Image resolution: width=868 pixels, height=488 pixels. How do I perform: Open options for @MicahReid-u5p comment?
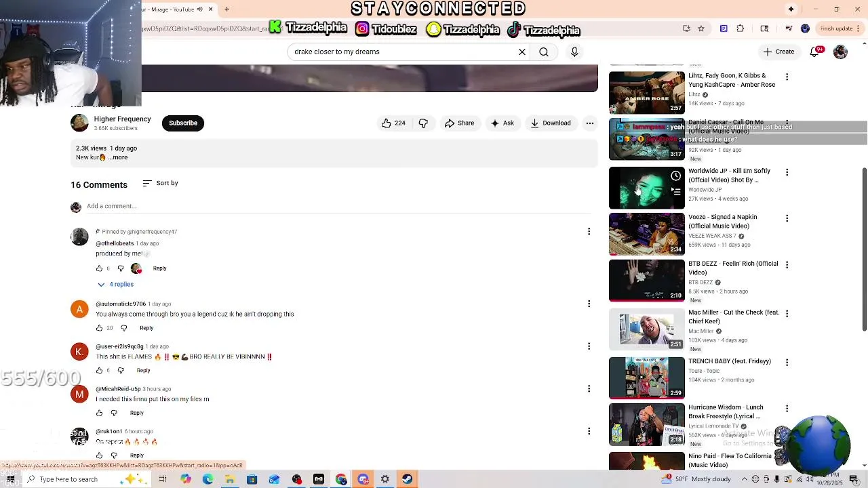pos(589,389)
